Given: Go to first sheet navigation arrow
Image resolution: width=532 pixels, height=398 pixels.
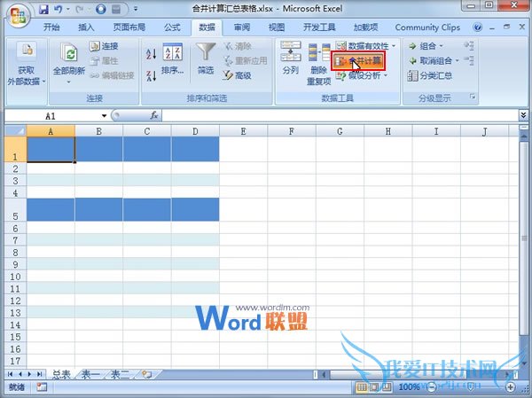Looking at the screenshot, I should [10, 374].
